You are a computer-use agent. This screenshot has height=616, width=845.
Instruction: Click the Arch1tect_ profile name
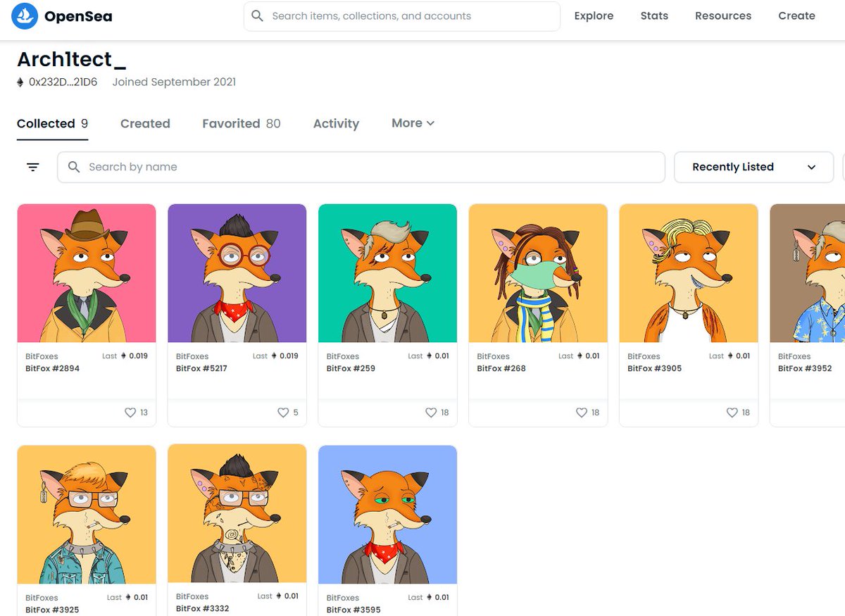tap(71, 58)
